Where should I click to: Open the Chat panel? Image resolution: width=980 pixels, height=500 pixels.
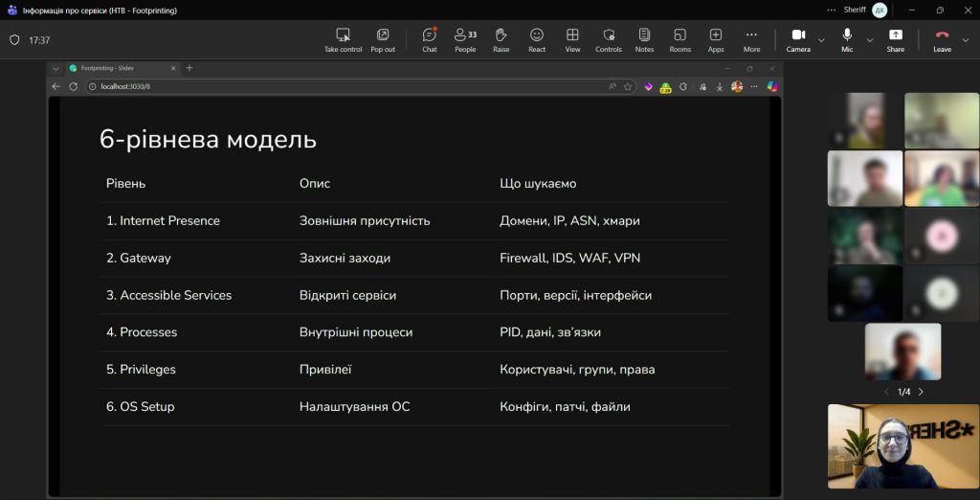pyautogui.click(x=429, y=39)
